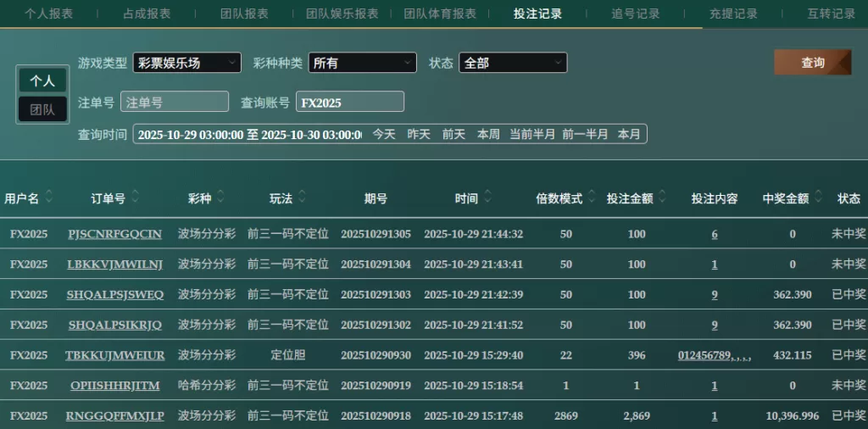Click the sort icon beside 投注金额 column

(x=663, y=198)
